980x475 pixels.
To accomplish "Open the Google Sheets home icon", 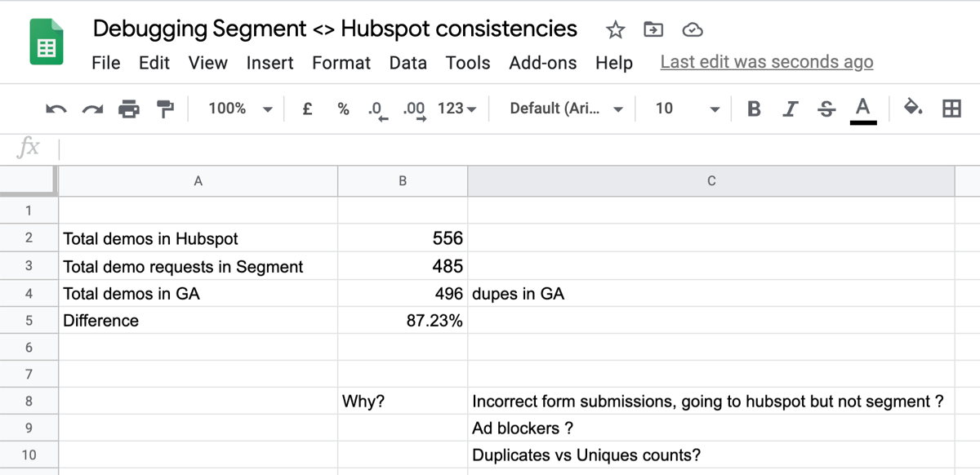I will (x=47, y=42).
